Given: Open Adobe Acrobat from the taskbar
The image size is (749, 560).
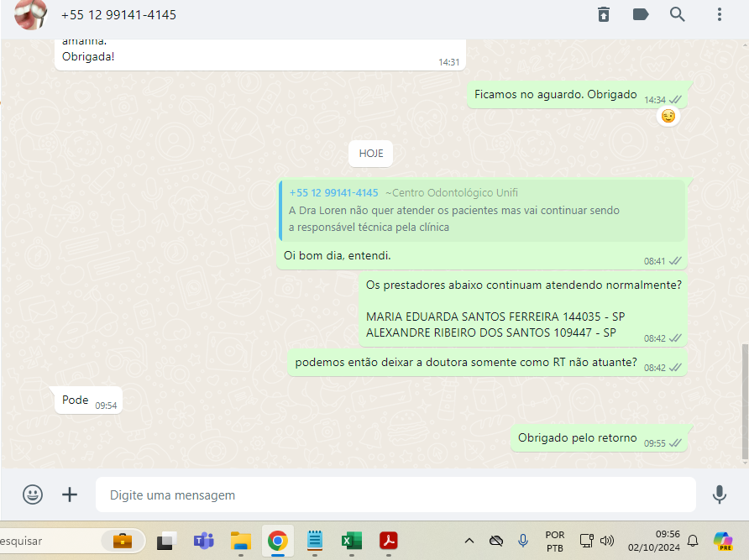Looking at the screenshot, I should 388,541.
